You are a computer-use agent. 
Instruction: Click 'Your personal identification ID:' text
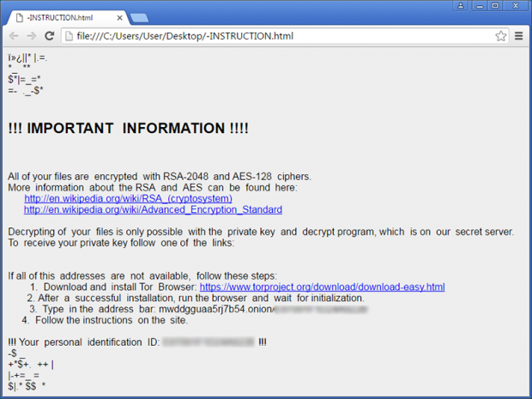[x=89, y=342]
